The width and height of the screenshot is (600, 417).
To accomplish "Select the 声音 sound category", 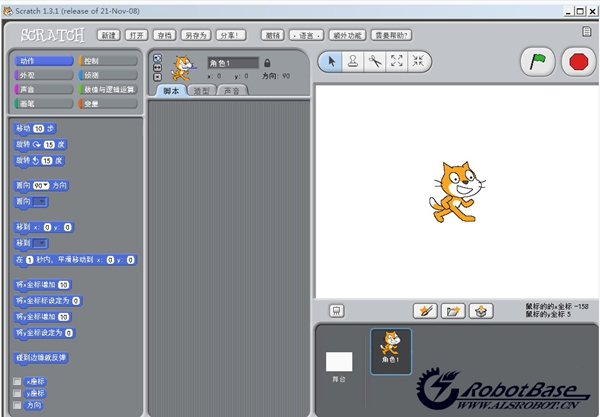I will click(x=43, y=89).
